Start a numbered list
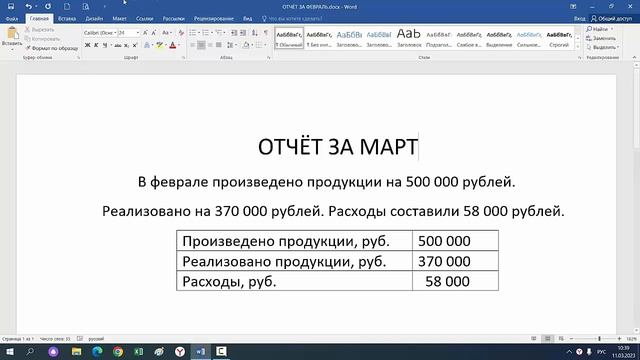The image size is (640, 360). click(206, 33)
